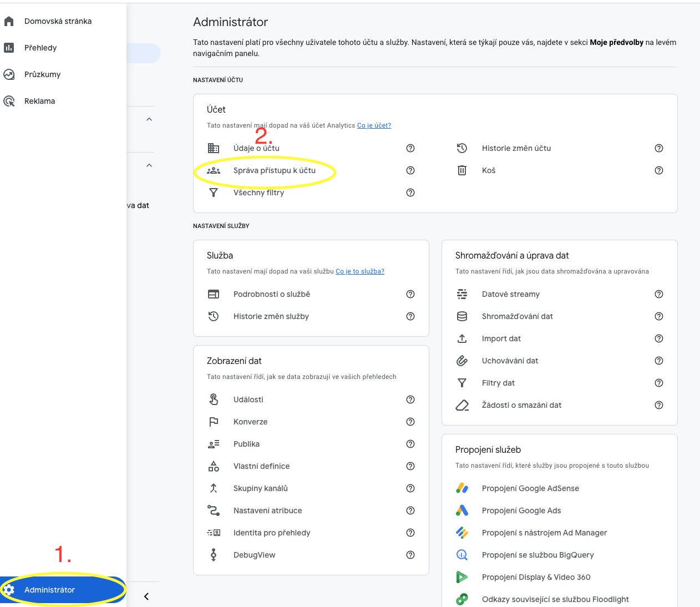This screenshot has height=607, width=700.
Task: Click the Koš trash bin icon
Action: point(462,170)
